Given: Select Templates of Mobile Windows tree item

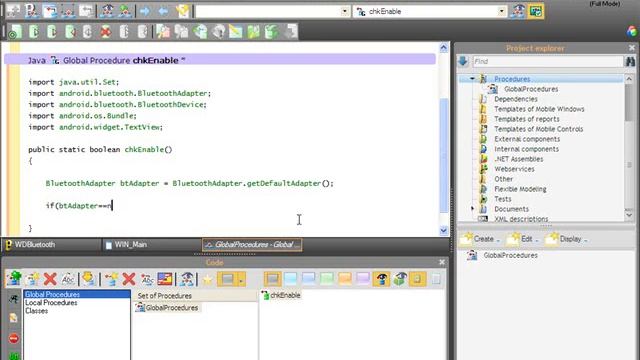Looking at the screenshot, I should [x=539, y=109].
